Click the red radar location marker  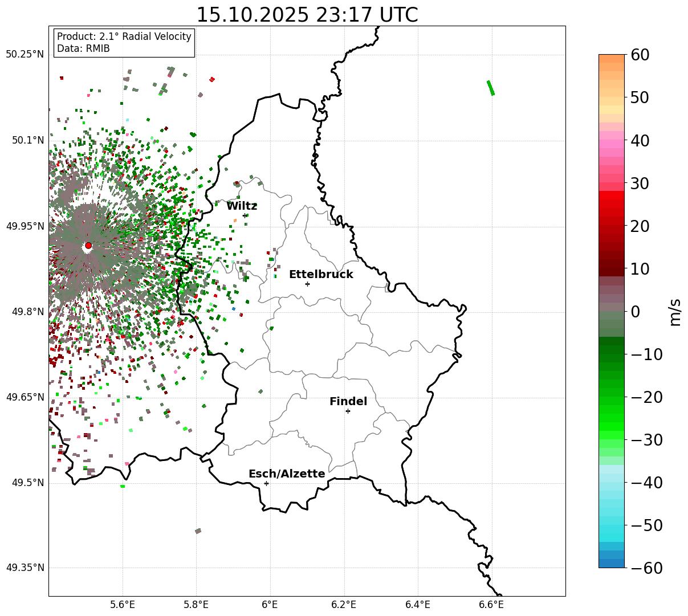click(x=88, y=246)
